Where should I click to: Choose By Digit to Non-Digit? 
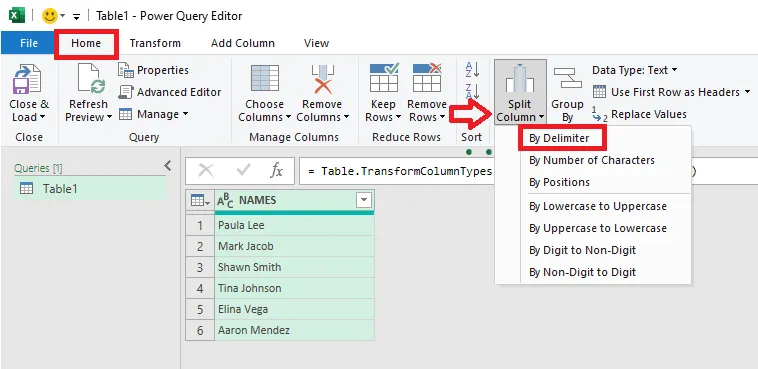583,250
